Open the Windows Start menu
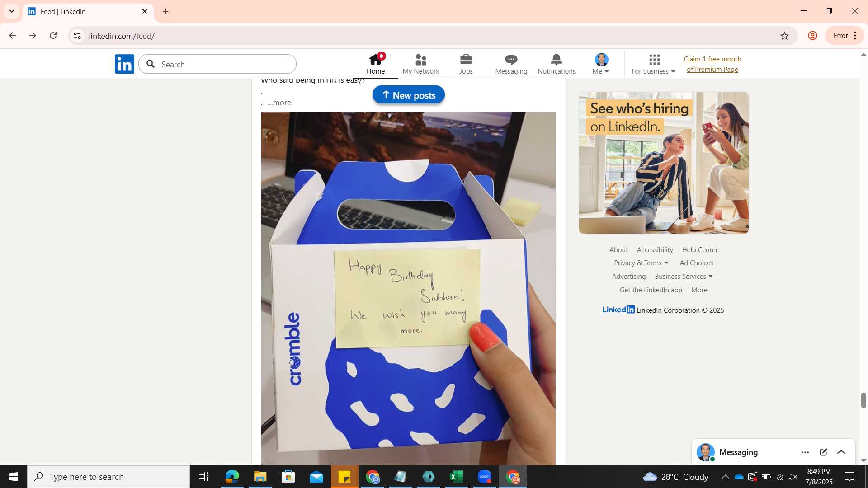This screenshot has height=488, width=868. point(14,477)
